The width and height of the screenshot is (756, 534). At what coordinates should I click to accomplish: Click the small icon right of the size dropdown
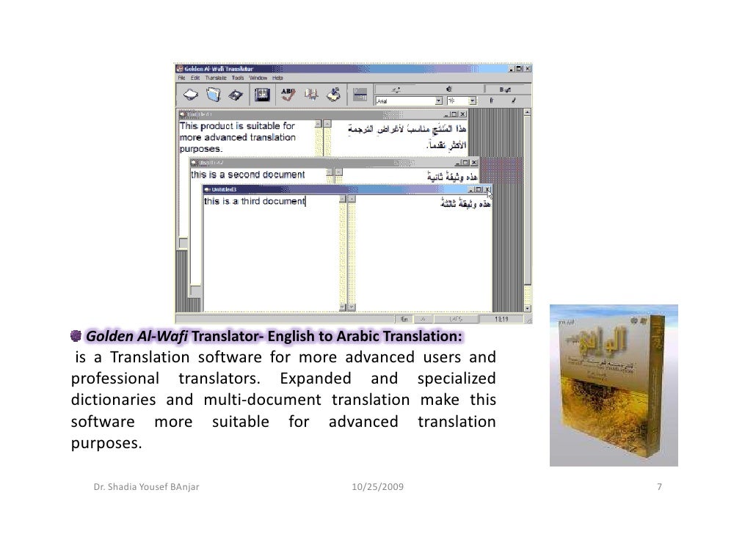[x=491, y=100]
